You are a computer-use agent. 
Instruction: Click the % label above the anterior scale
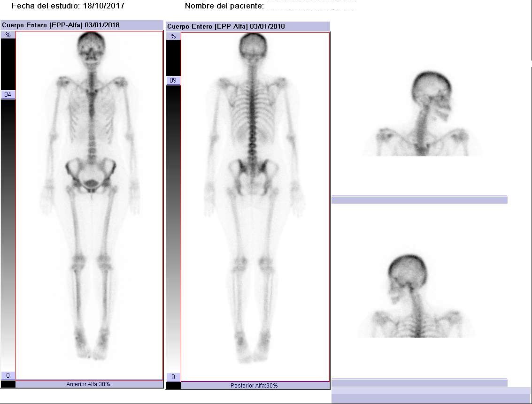tap(8, 35)
